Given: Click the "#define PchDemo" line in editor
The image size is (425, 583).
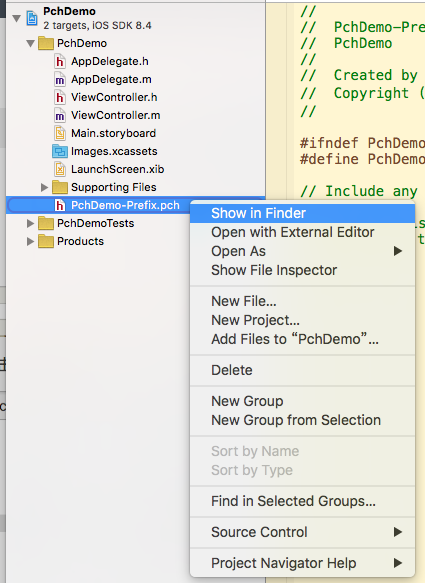Looking at the screenshot, I should [362, 159].
